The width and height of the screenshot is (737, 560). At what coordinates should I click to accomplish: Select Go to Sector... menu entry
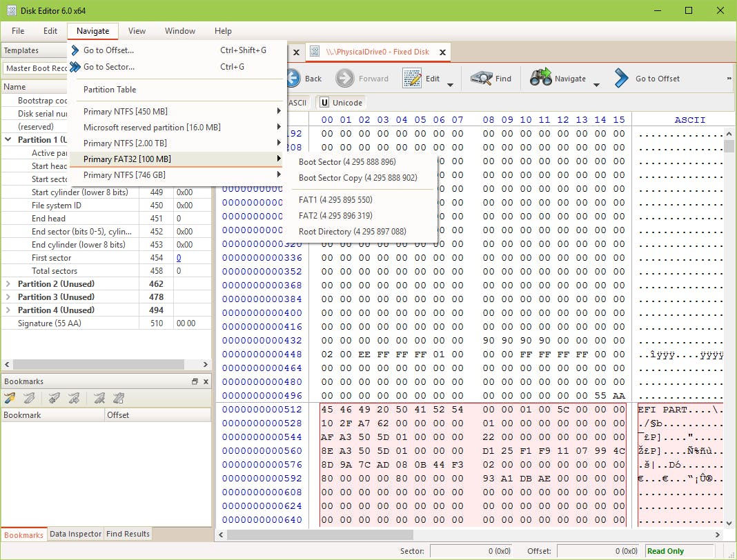click(x=109, y=67)
